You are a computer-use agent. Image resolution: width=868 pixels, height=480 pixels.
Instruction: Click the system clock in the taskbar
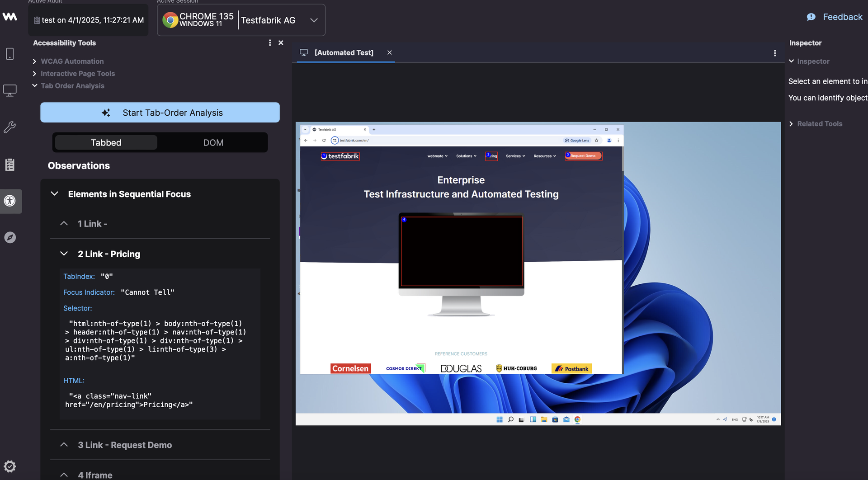click(763, 419)
